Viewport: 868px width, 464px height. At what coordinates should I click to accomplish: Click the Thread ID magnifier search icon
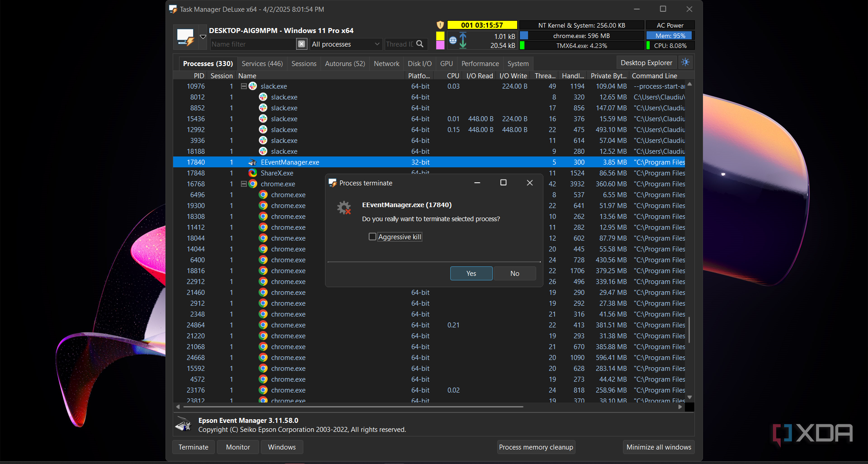[420, 44]
